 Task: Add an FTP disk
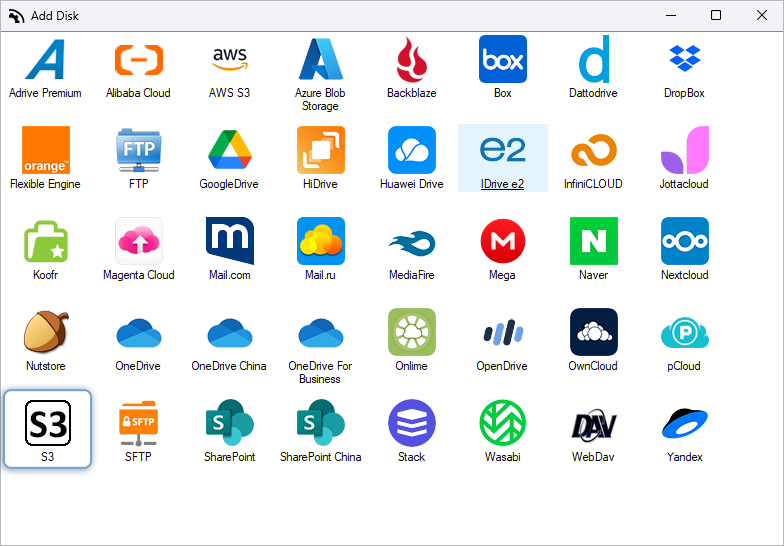coord(138,150)
